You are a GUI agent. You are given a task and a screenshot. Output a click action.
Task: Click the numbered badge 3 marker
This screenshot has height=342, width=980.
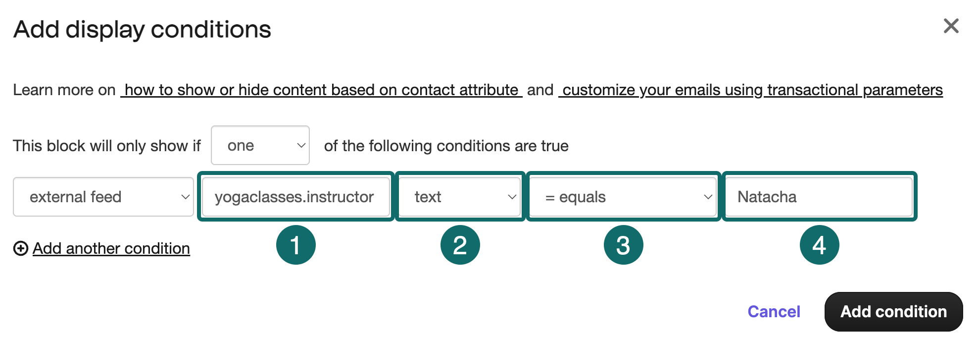point(623,245)
